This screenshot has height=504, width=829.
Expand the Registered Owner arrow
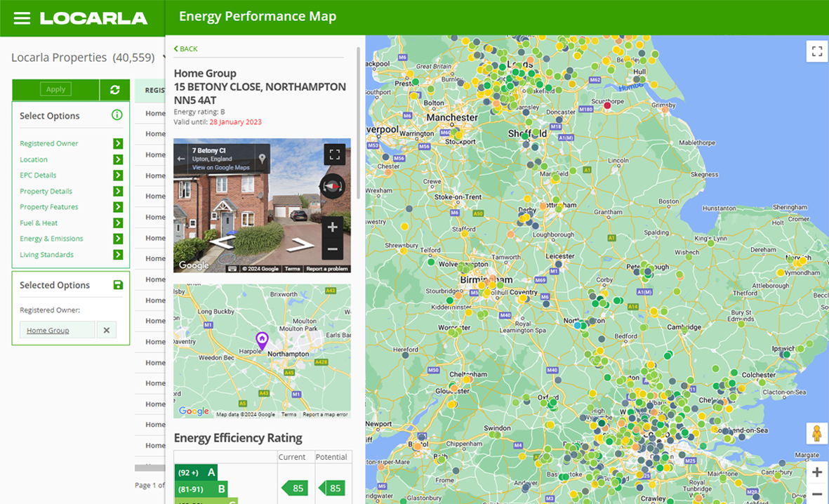point(118,143)
